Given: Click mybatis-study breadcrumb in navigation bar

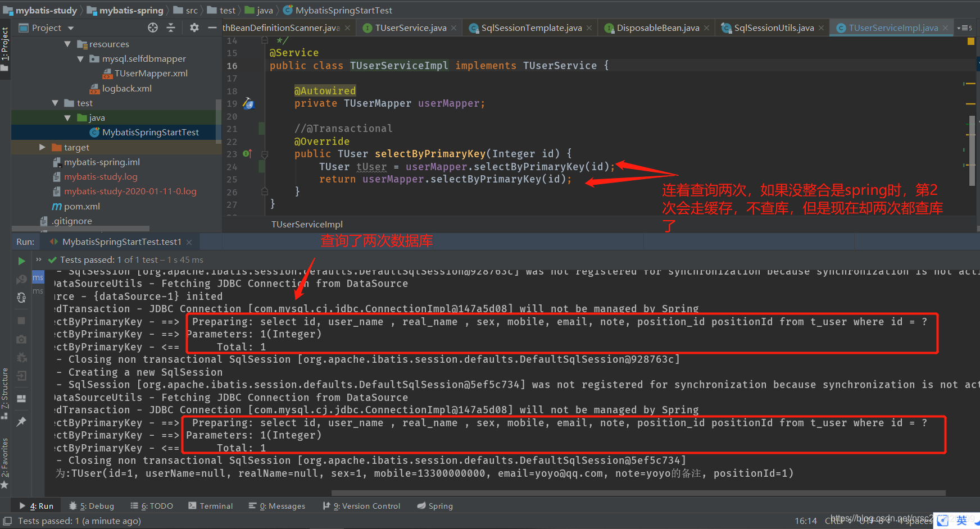Looking at the screenshot, I should pos(40,10).
